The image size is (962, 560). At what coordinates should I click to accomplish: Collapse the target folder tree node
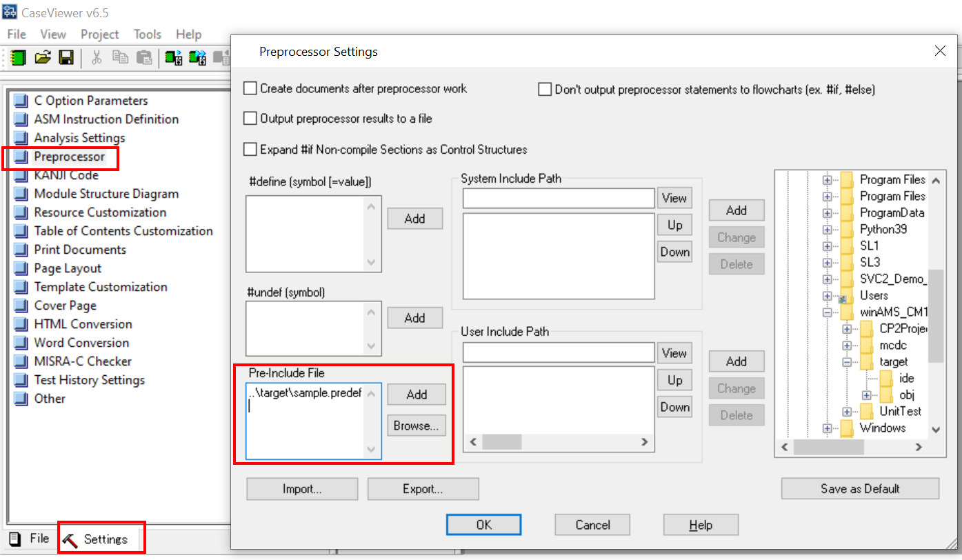coord(847,362)
